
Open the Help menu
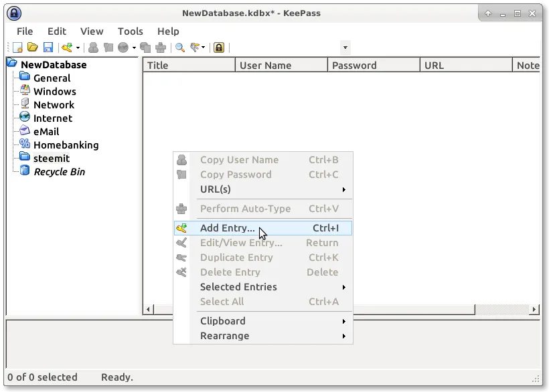tap(168, 31)
